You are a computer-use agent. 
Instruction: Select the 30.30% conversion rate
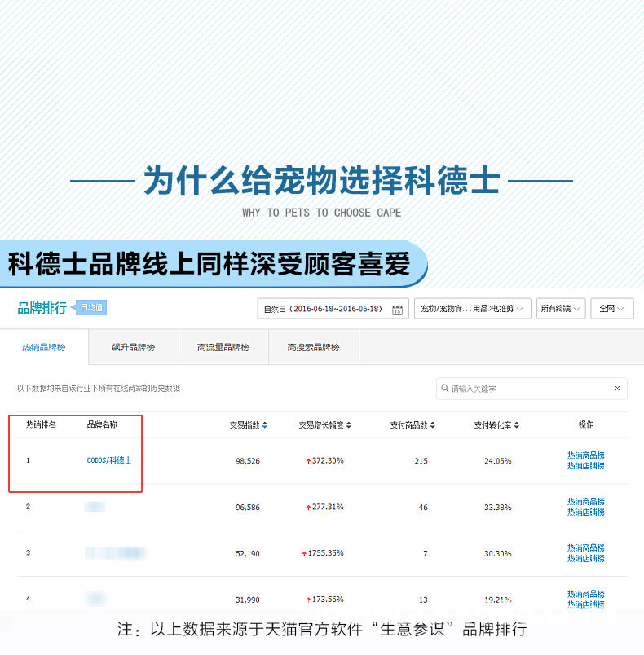(x=498, y=554)
